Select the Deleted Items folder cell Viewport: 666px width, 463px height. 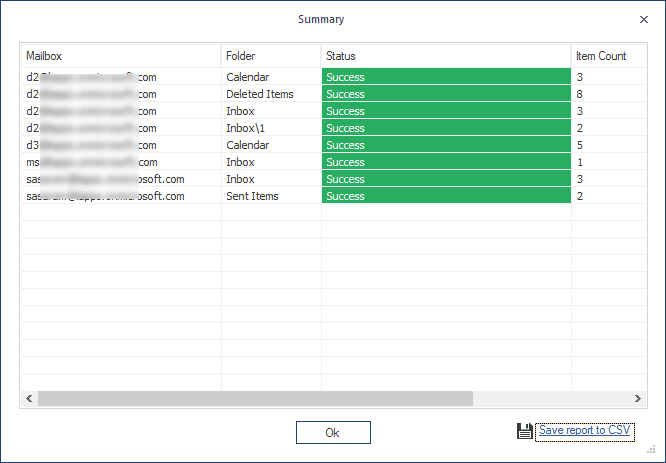point(271,94)
